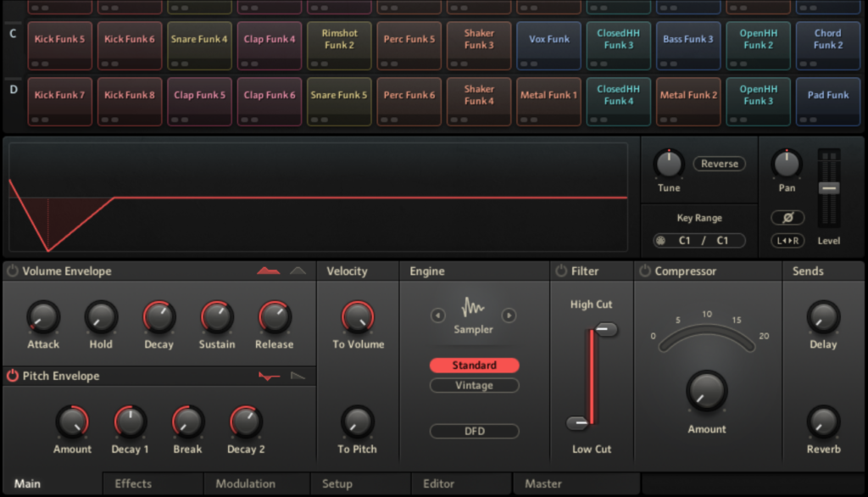This screenshot has height=497, width=868.
Task: Enable the Filter power button
Action: [x=560, y=271]
